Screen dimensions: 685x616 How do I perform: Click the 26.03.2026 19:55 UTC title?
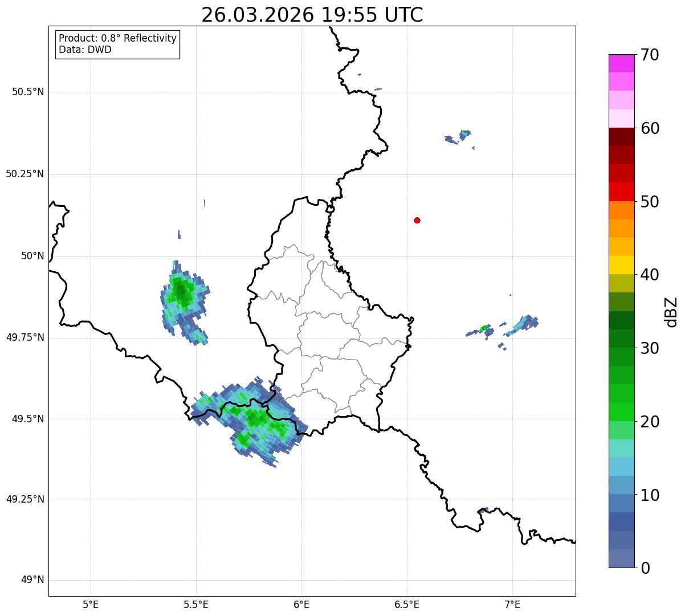point(312,15)
